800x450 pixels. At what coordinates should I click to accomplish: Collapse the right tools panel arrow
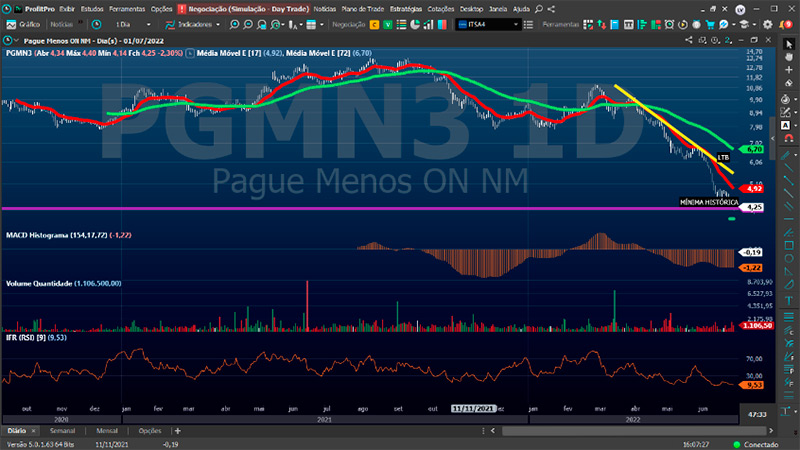tap(772, 138)
